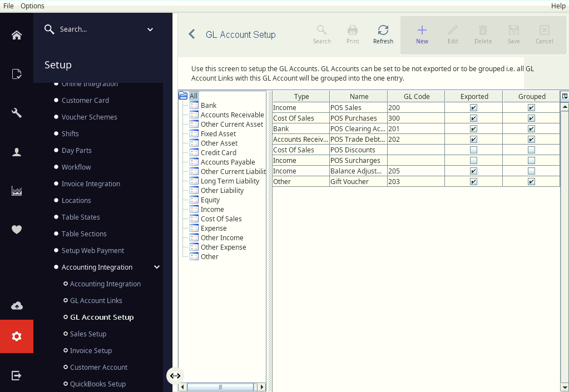
Task: Click the back arrow beside GL Account Setup
Action: click(x=192, y=34)
